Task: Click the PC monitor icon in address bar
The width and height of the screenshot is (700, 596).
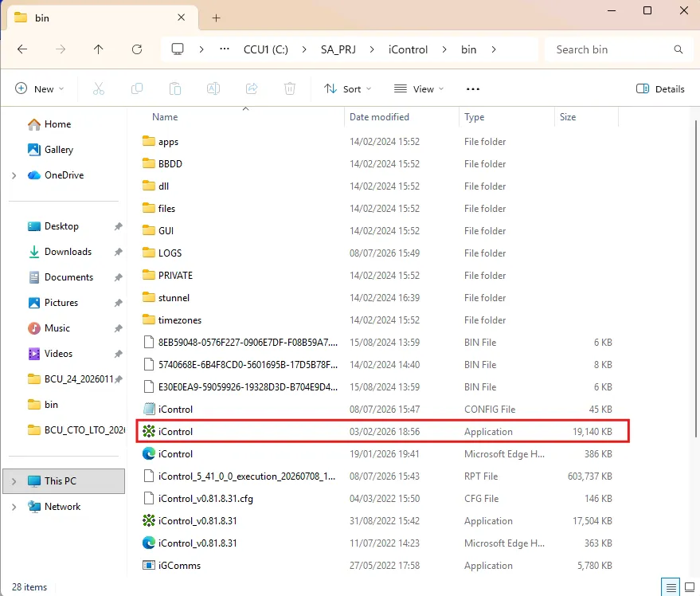Action: point(178,49)
